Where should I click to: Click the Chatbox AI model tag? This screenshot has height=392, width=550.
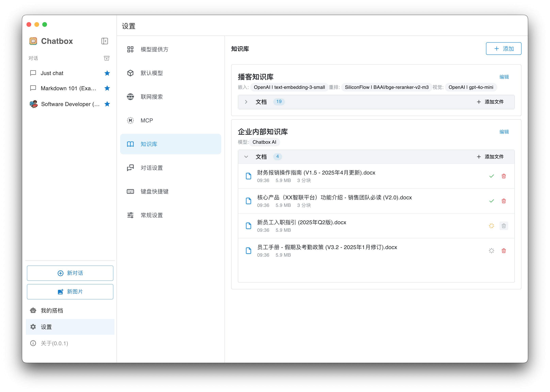pyautogui.click(x=264, y=142)
